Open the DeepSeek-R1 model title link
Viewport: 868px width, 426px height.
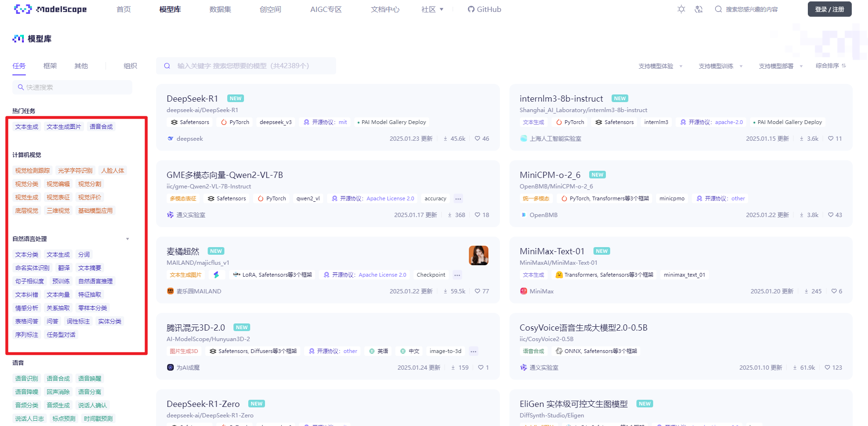[192, 99]
